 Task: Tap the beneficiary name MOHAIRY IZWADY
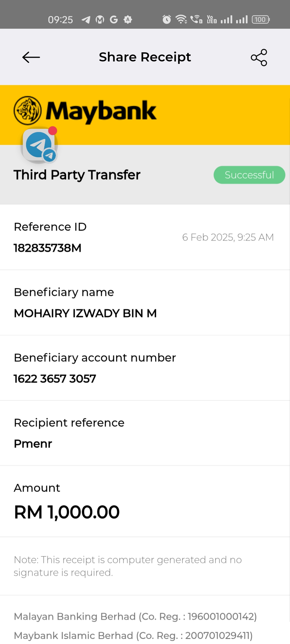(x=85, y=313)
